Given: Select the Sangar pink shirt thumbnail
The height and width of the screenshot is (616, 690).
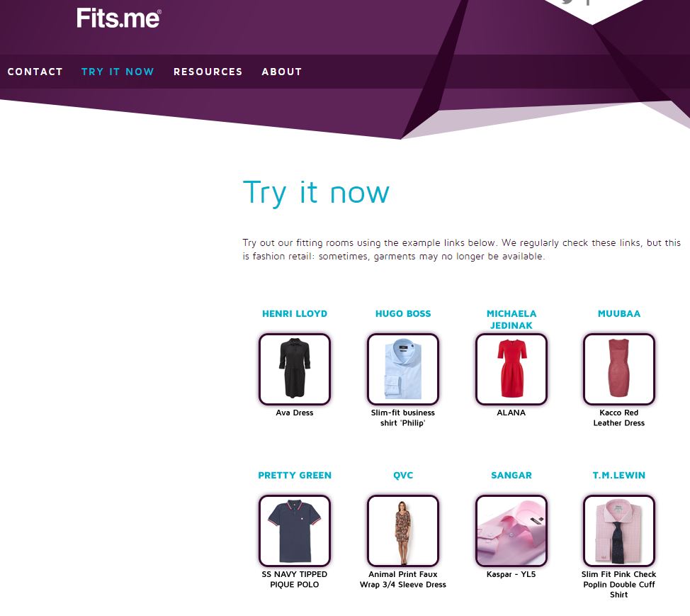Looking at the screenshot, I should pyautogui.click(x=511, y=530).
